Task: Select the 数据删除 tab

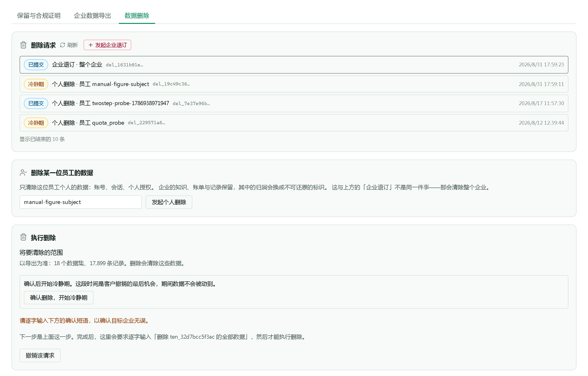Action: point(137,16)
